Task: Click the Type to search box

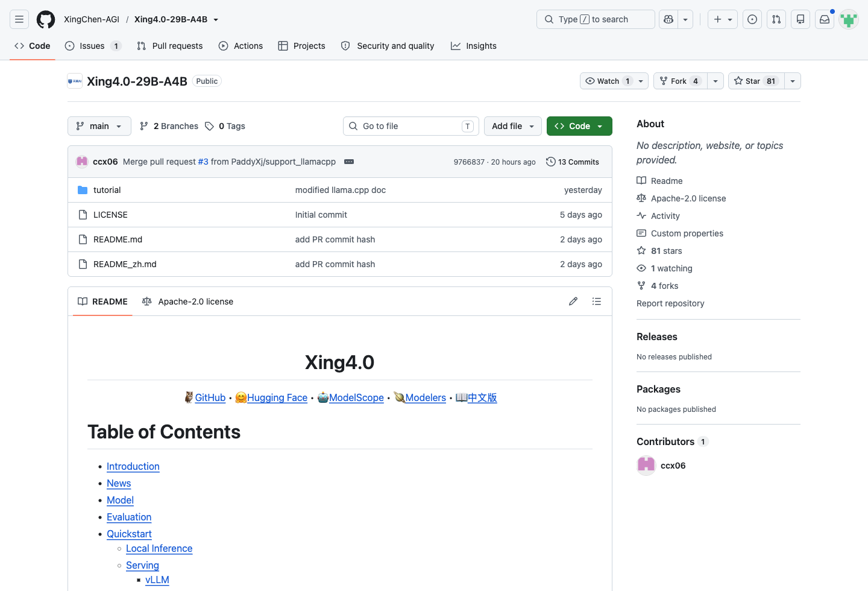Action: click(x=596, y=19)
